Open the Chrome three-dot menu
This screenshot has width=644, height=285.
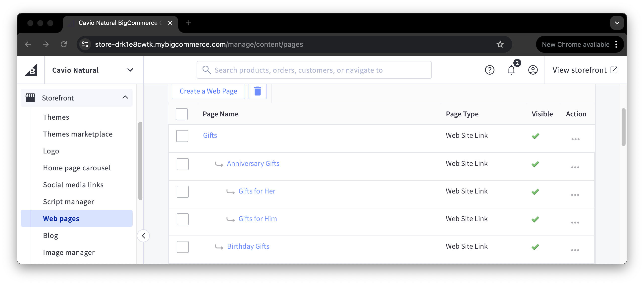pyautogui.click(x=616, y=44)
